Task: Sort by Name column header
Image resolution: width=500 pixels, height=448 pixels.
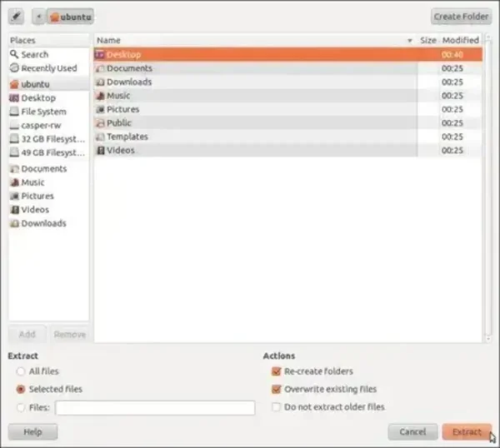Action: tap(256, 40)
